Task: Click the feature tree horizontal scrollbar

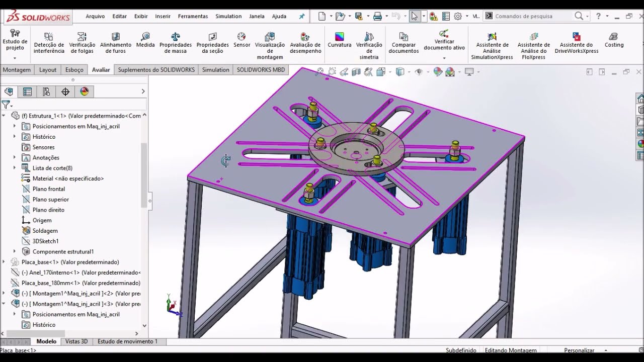Action: 36,333
